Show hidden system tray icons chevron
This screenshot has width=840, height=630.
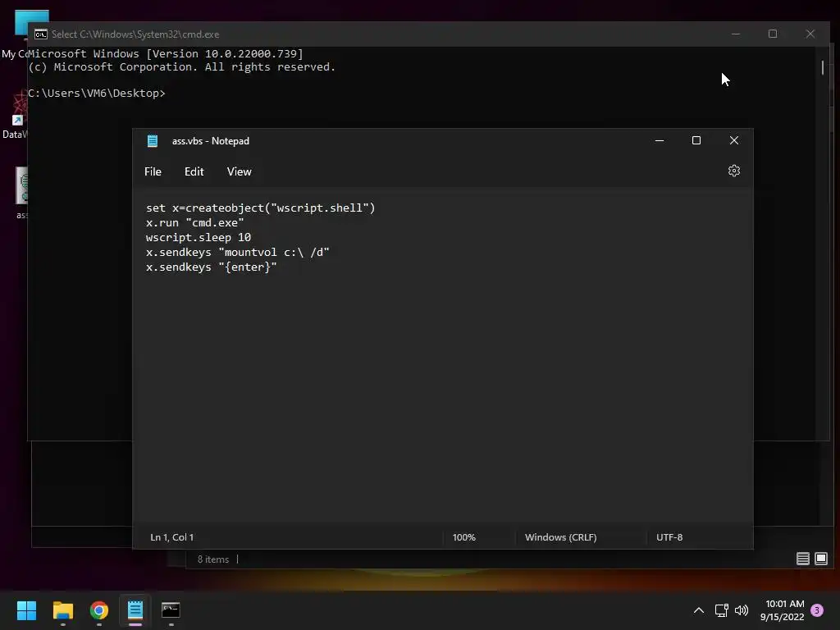pyautogui.click(x=699, y=610)
